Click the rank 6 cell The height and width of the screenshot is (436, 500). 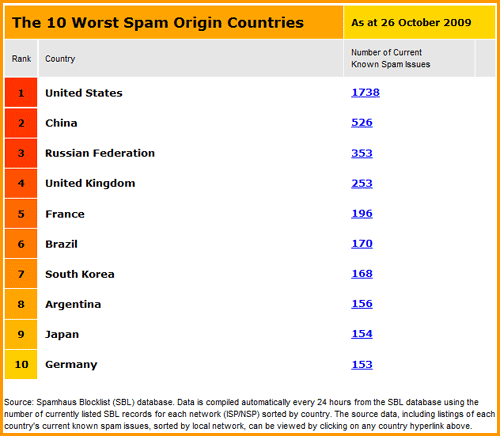coord(21,244)
